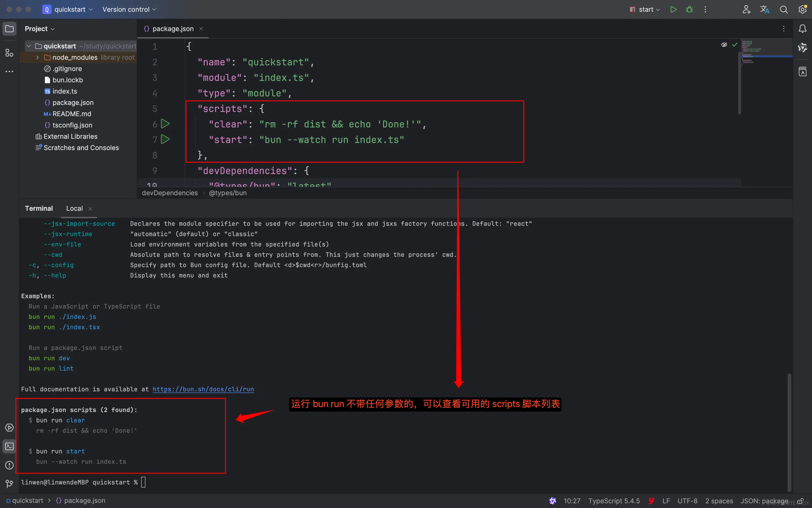Open Problems tool window icon
The height and width of the screenshot is (508, 812).
(x=9, y=465)
